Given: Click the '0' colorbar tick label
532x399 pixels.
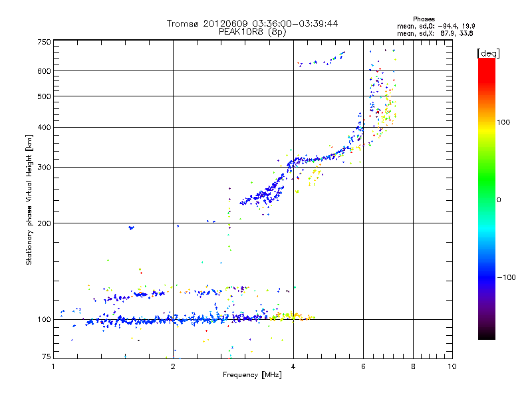Looking at the screenshot, I should (499, 200).
